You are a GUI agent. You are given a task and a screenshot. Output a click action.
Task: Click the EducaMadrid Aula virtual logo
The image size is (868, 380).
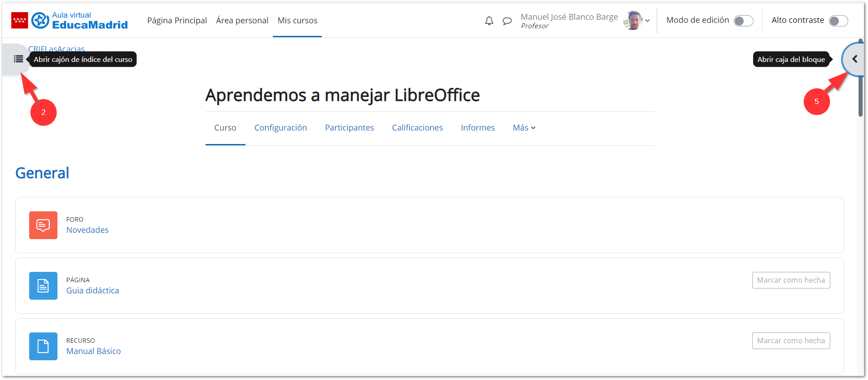click(x=80, y=20)
